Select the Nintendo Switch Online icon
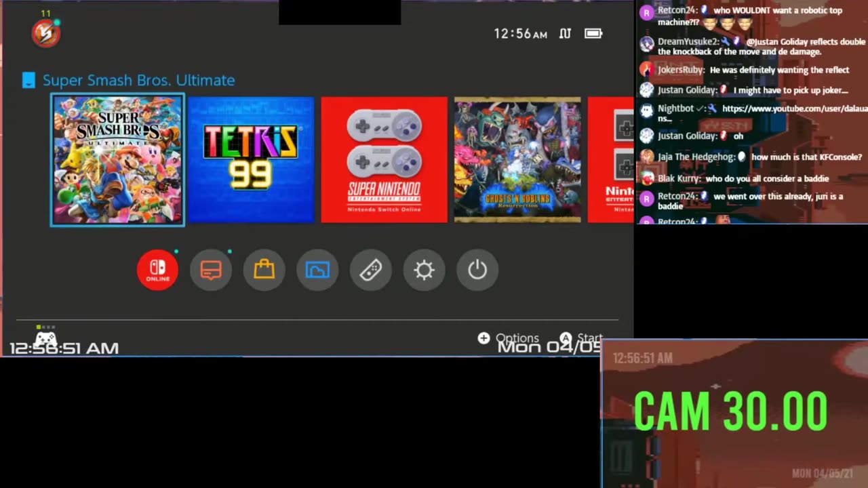 click(x=157, y=270)
